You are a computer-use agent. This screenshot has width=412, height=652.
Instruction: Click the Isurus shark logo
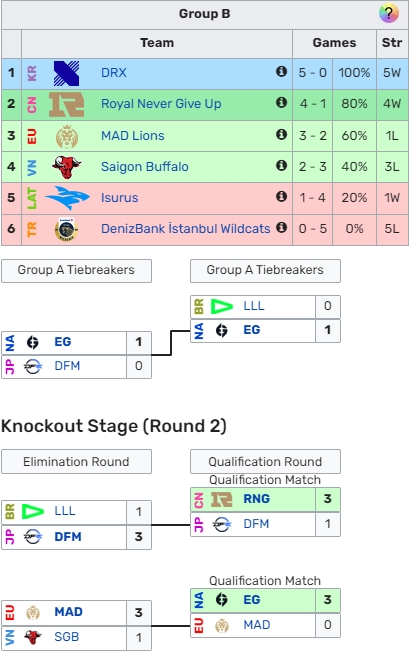pos(67,198)
